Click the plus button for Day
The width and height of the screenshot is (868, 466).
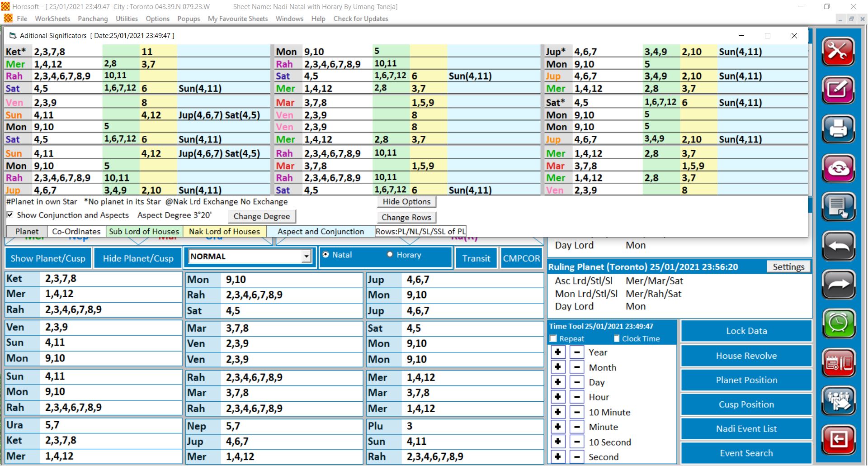coord(558,382)
